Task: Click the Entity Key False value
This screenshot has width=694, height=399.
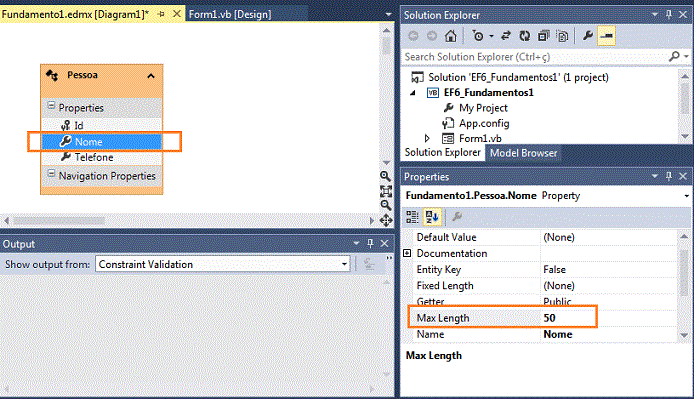Action: coord(554,269)
